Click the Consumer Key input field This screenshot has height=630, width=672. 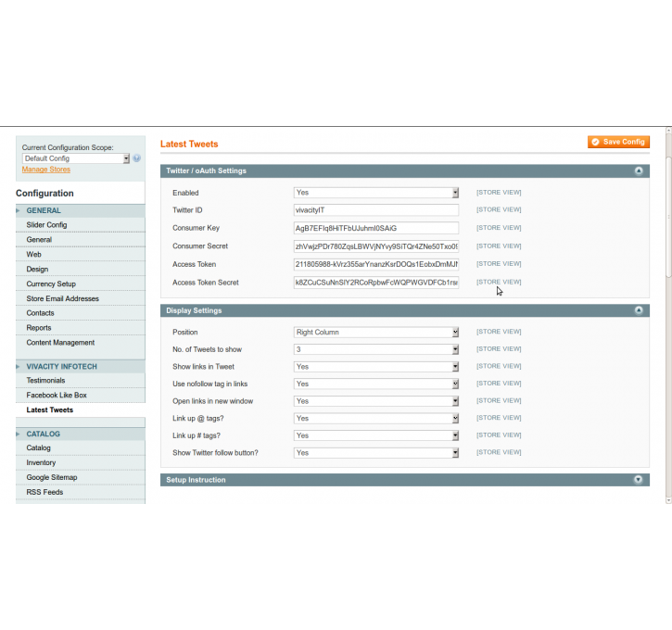point(376,228)
